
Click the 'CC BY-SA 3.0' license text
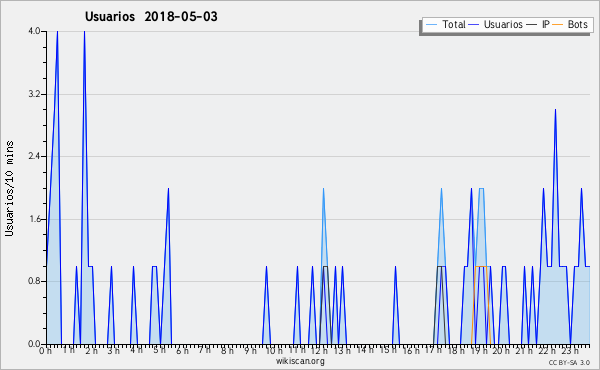tap(569, 363)
